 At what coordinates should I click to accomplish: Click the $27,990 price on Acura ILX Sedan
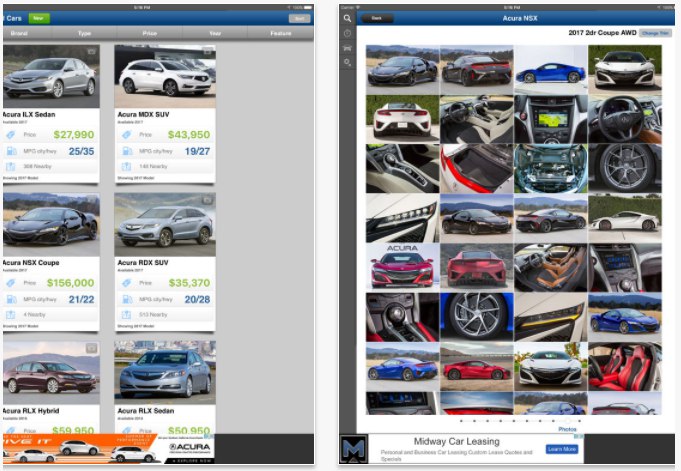[73, 135]
